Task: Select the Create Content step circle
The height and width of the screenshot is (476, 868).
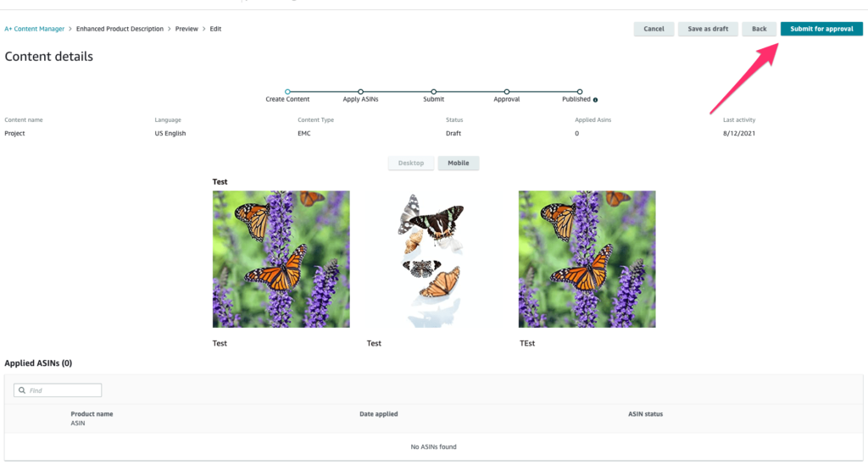Action: [287, 91]
